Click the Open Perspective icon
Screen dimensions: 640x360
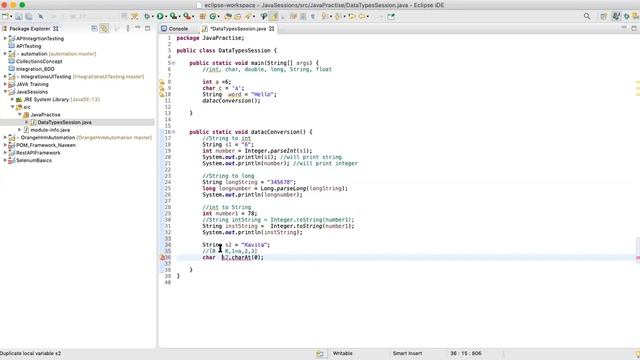pyautogui.click(x=604, y=16)
